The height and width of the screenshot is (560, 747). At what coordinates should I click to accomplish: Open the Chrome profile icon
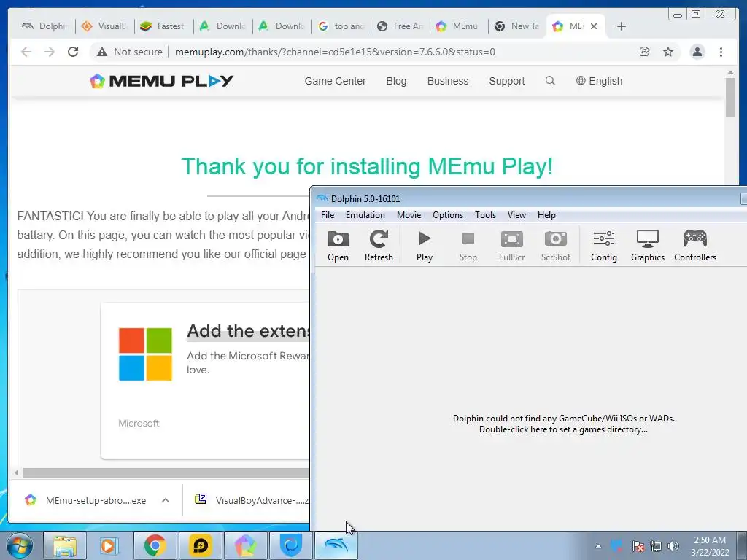pyautogui.click(x=697, y=52)
